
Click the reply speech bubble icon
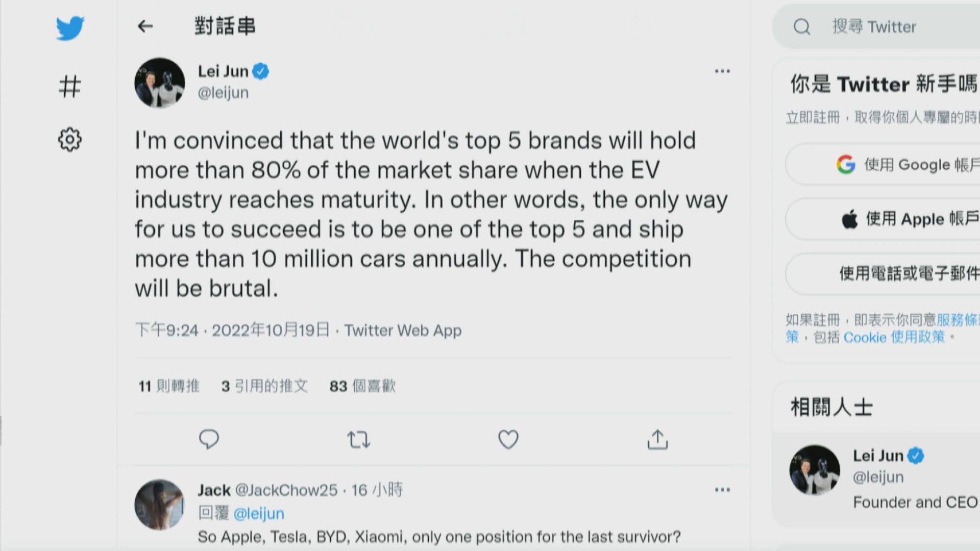pos(209,439)
